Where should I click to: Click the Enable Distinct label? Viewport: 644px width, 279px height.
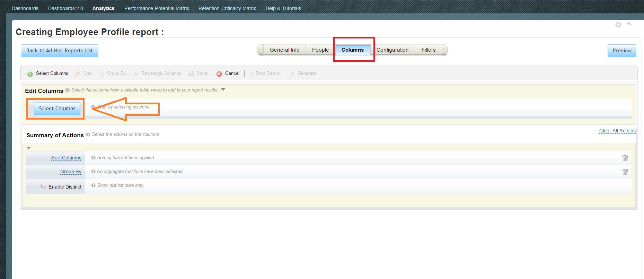pos(65,187)
